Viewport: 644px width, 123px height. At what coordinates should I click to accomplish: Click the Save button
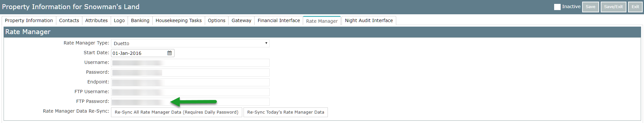[590, 7]
